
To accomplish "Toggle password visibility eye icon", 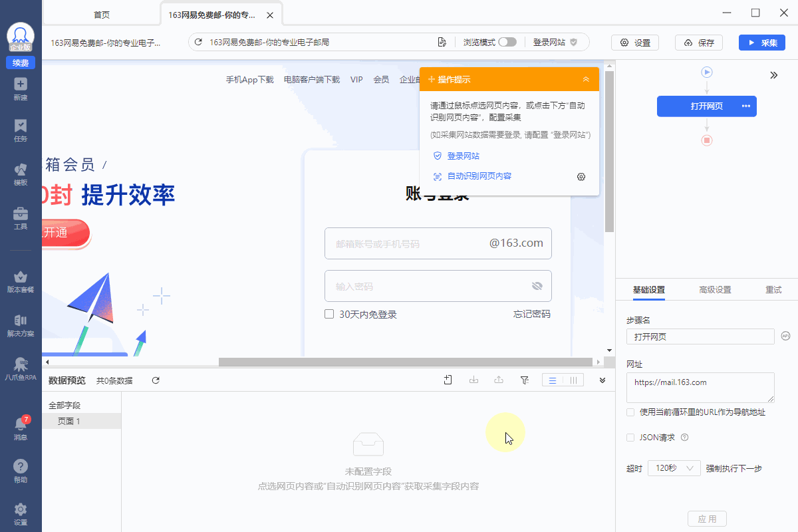I will (x=537, y=286).
